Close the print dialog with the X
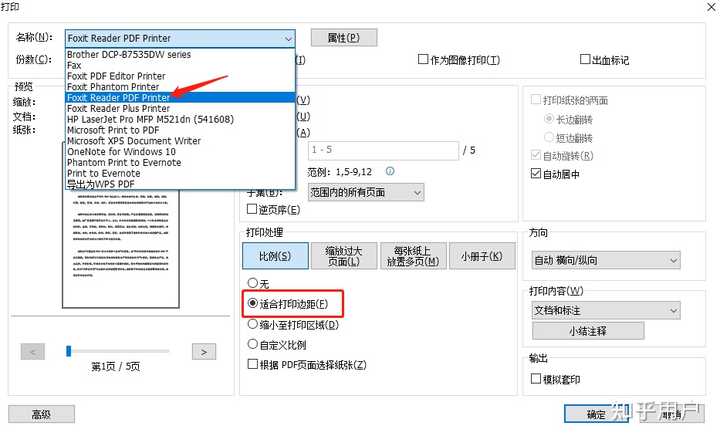The image size is (720, 436). point(711,7)
